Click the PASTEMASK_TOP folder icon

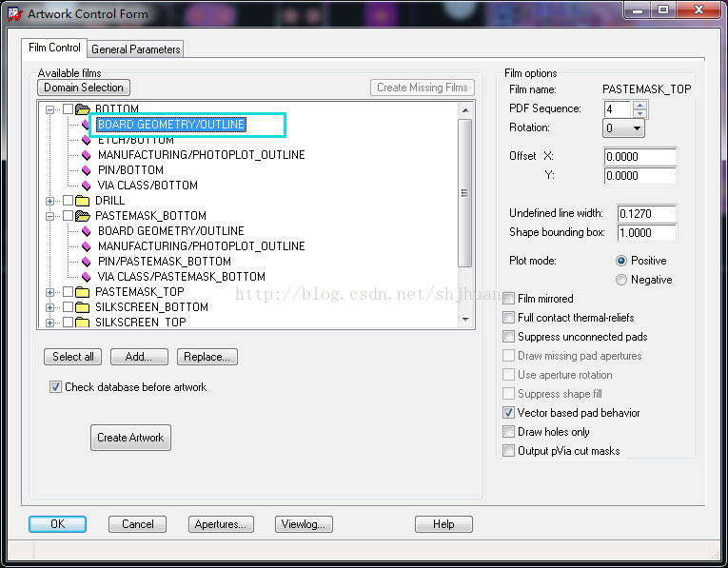click(x=82, y=292)
